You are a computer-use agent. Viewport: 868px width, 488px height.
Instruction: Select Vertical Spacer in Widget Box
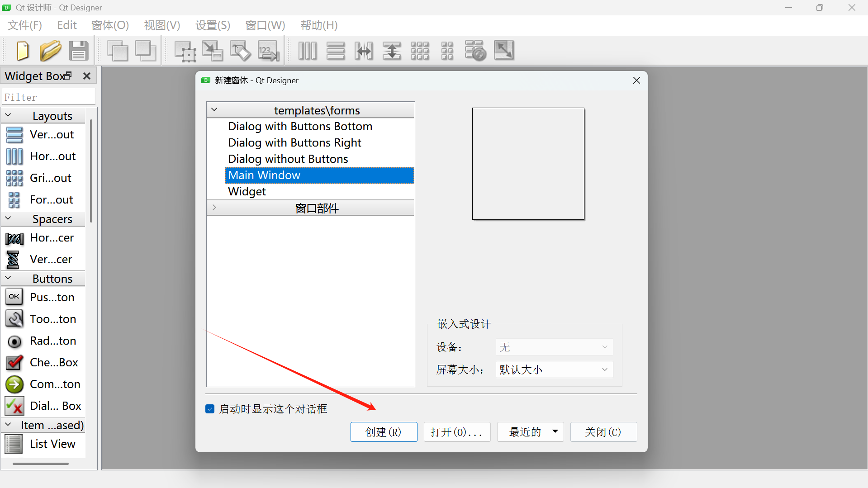point(43,259)
